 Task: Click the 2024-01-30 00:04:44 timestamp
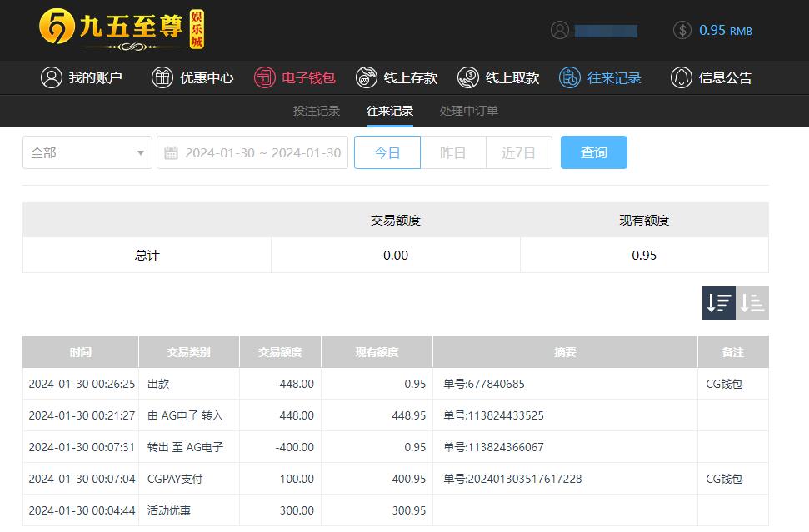[82, 511]
